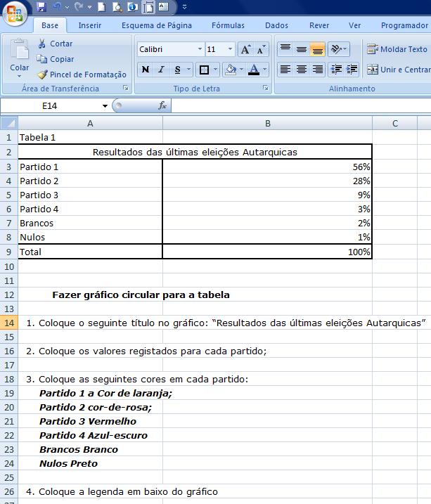The height and width of the screenshot is (504, 431).
Task: Apply the font color red A swatch
Action: (x=253, y=70)
